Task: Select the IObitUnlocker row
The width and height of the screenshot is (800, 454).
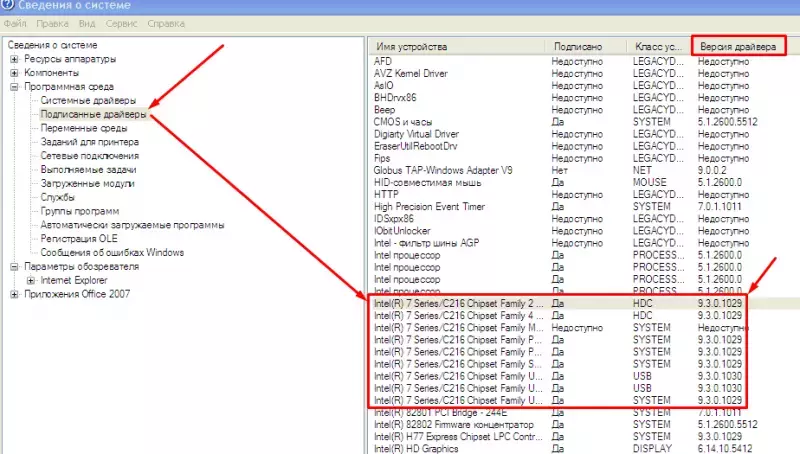Action: pos(584,231)
